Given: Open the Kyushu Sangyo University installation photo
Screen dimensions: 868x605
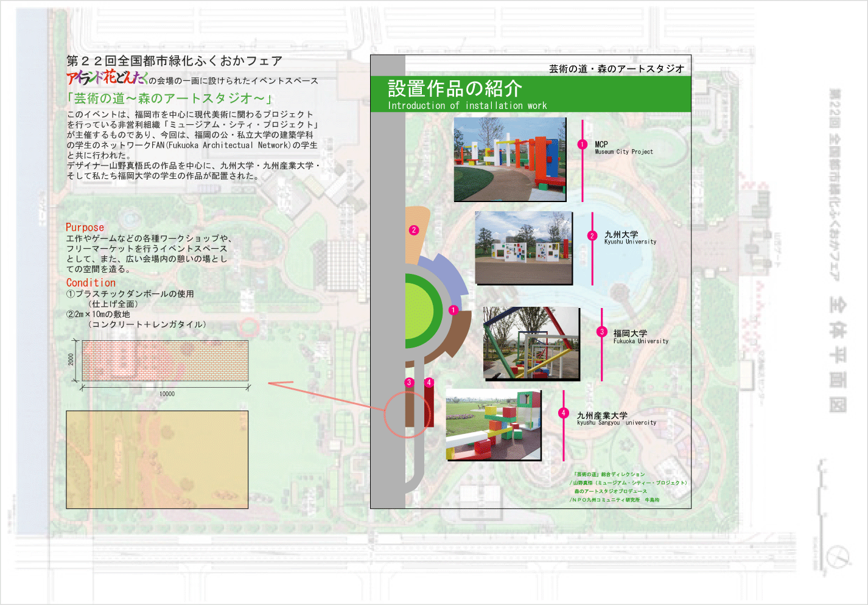Looking at the screenshot, I should (493, 425).
